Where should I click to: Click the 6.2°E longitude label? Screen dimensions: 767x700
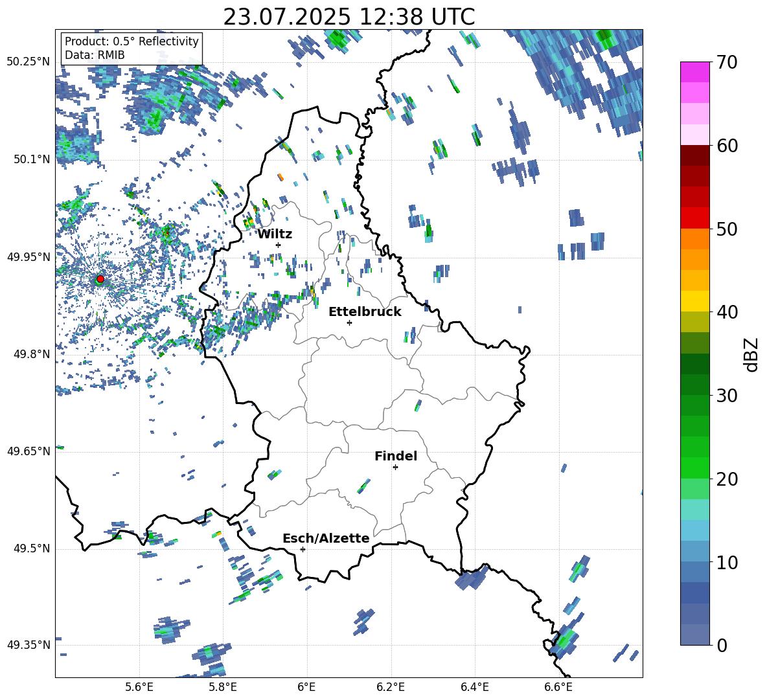click(391, 687)
